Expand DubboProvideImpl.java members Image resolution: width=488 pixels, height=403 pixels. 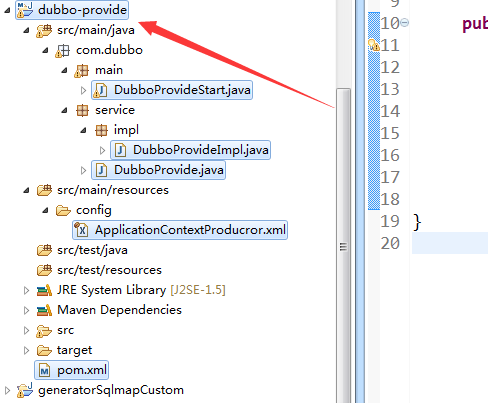point(102,150)
